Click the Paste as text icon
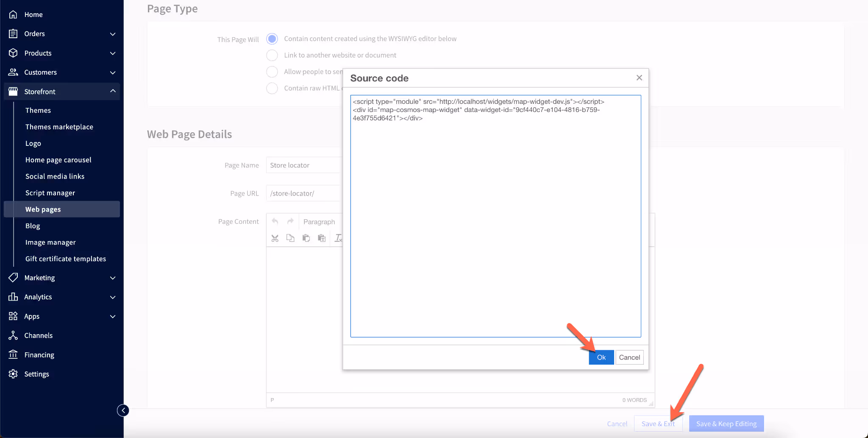 [322, 238]
